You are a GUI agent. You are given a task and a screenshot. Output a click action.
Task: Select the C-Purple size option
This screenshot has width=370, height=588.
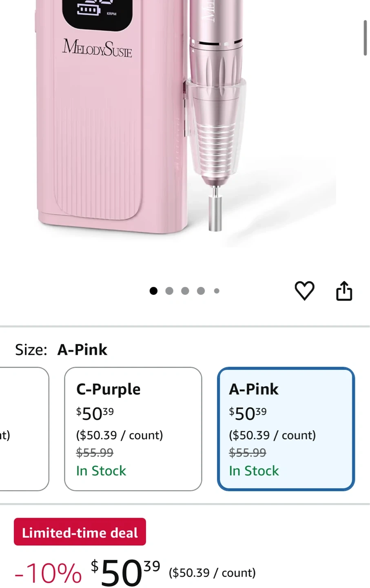[133, 429]
